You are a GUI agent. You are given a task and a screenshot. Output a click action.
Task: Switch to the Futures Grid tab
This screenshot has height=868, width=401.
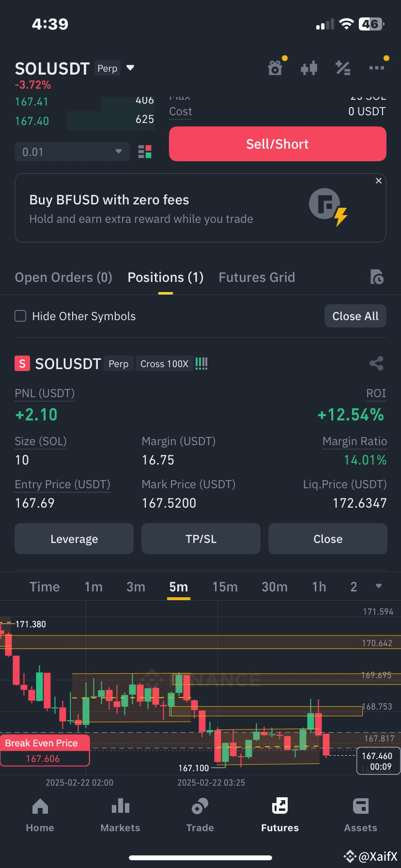257,277
